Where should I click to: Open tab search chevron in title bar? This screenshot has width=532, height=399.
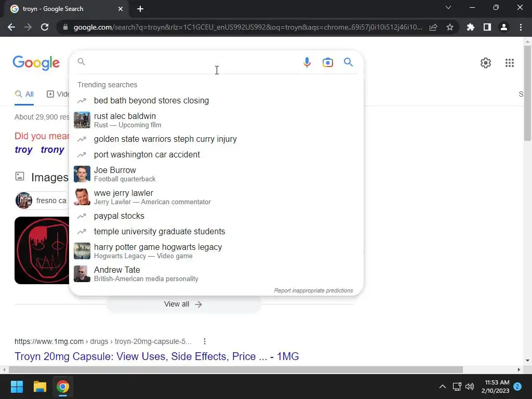click(x=448, y=7)
